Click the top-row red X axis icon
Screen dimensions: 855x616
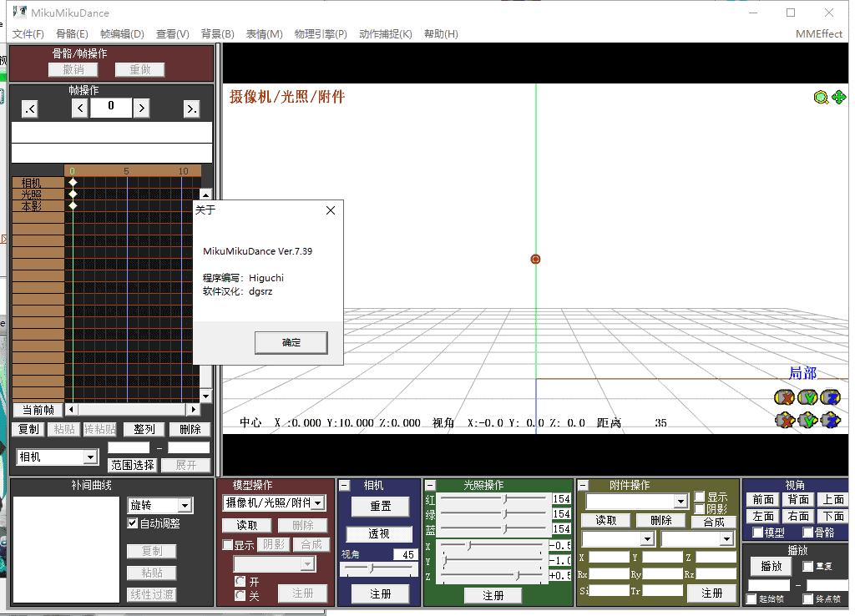783,397
